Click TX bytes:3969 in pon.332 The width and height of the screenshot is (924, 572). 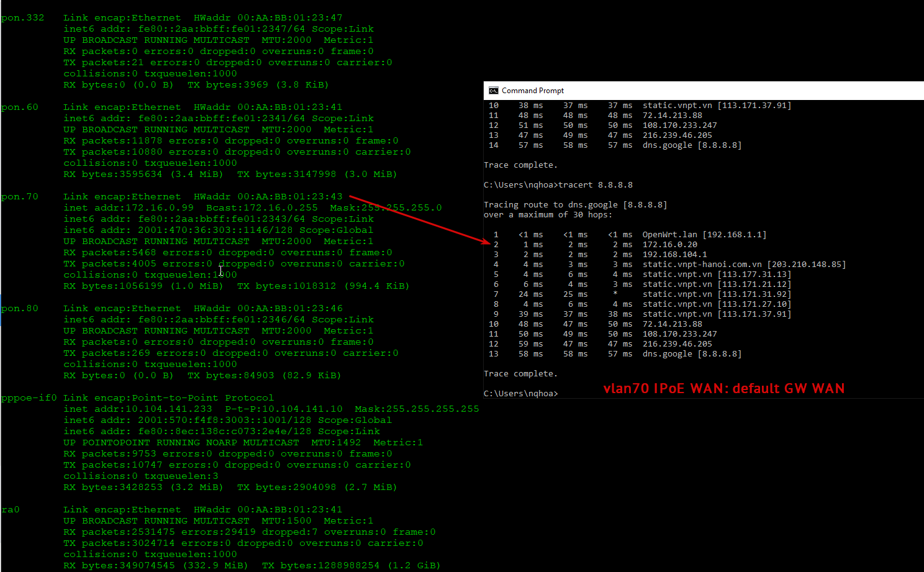point(228,84)
